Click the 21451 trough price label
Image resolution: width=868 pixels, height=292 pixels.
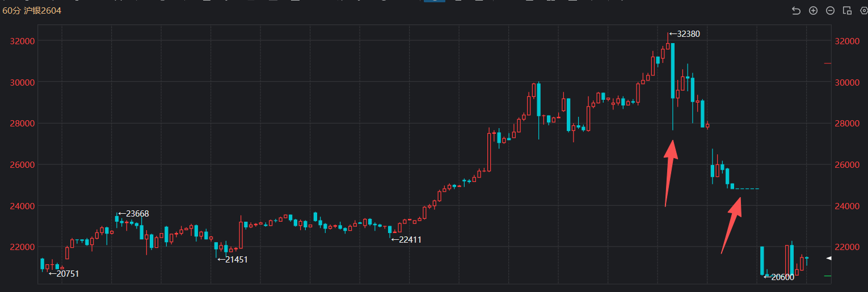coord(235,260)
